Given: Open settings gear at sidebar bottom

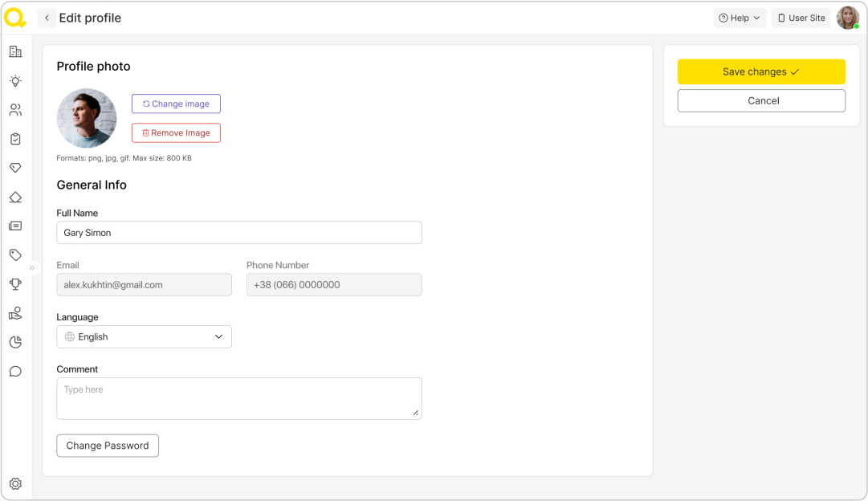Looking at the screenshot, I should coord(15,484).
